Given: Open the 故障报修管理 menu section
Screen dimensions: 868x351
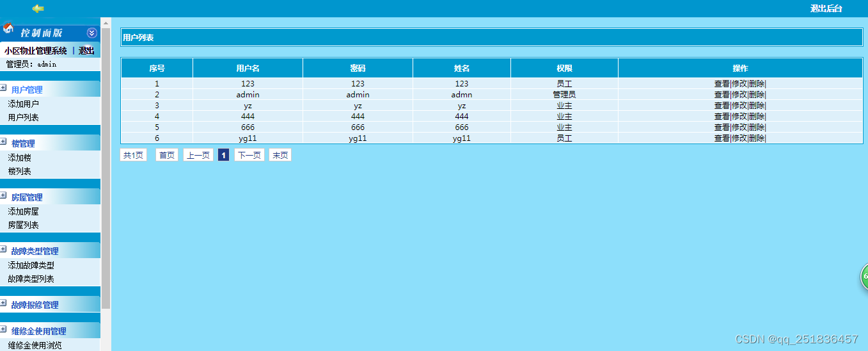Looking at the screenshot, I should (35, 305).
